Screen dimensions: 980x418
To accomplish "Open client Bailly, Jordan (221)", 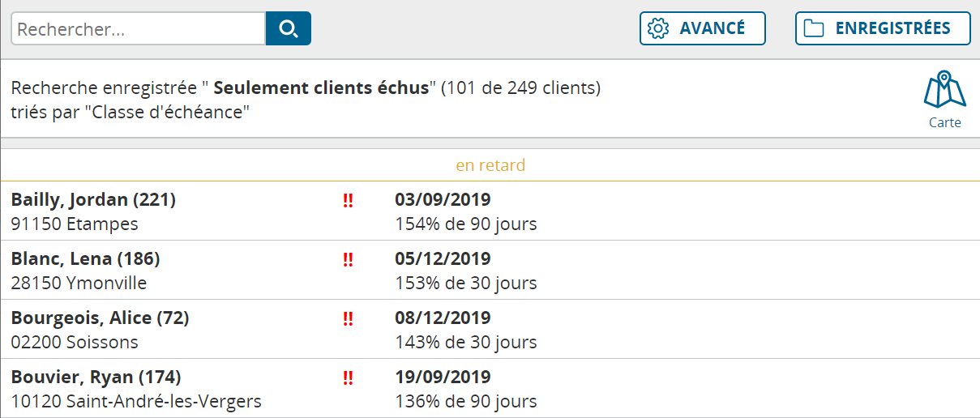I will point(490,211).
